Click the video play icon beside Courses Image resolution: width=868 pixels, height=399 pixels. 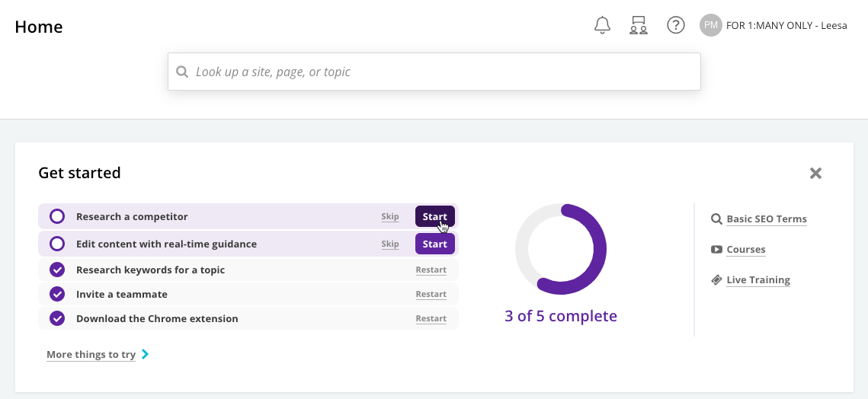click(x=716, y=250)
